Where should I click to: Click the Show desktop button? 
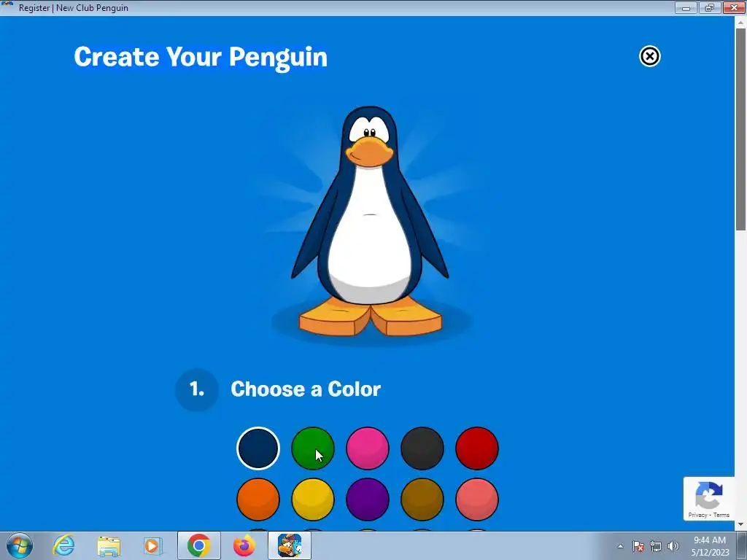(742, 545)
